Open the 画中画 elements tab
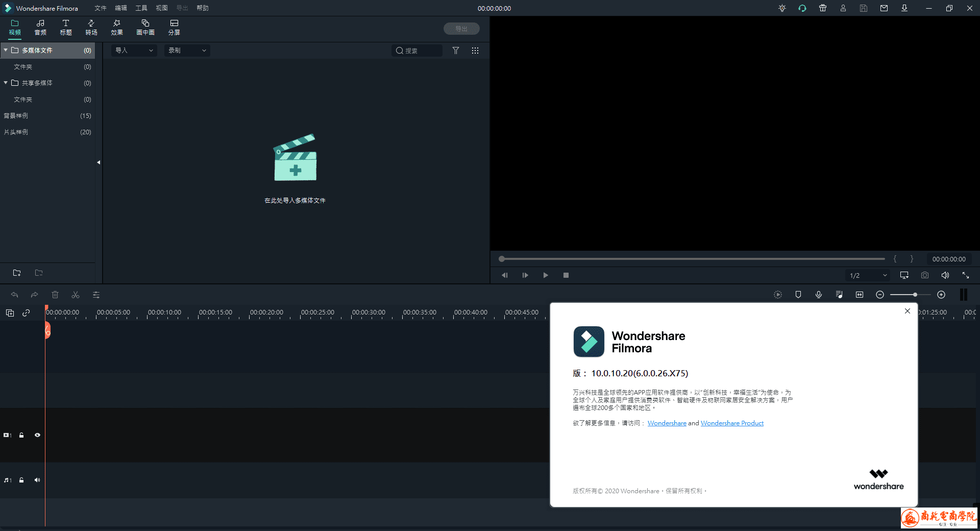Image resolution: width=980 pixels, height=531 pixels. 145,28
